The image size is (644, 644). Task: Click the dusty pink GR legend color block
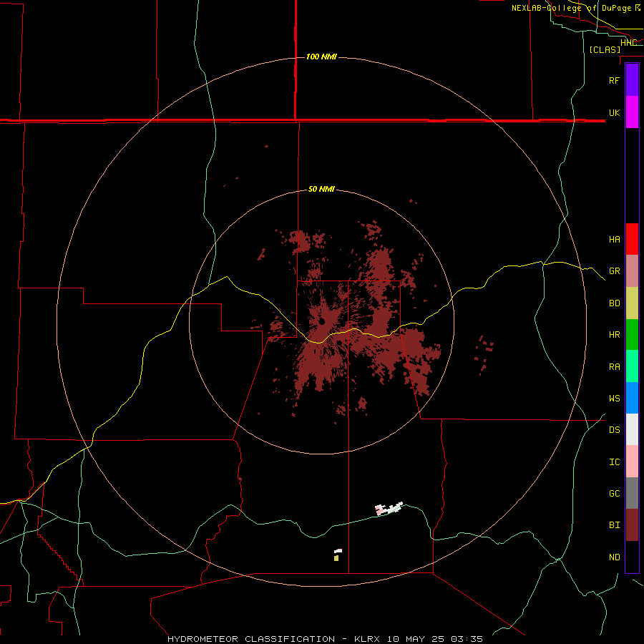[x=632, y=271]
